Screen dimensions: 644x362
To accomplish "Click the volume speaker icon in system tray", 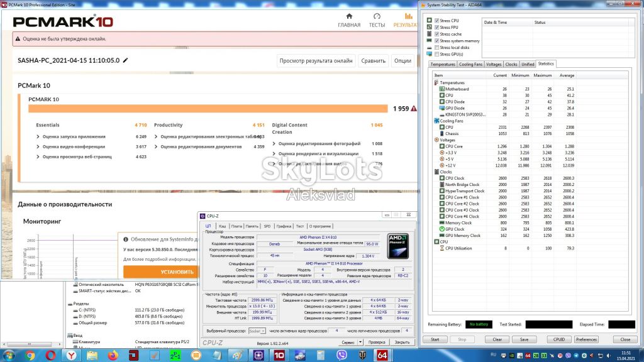I will pos(609,356).
